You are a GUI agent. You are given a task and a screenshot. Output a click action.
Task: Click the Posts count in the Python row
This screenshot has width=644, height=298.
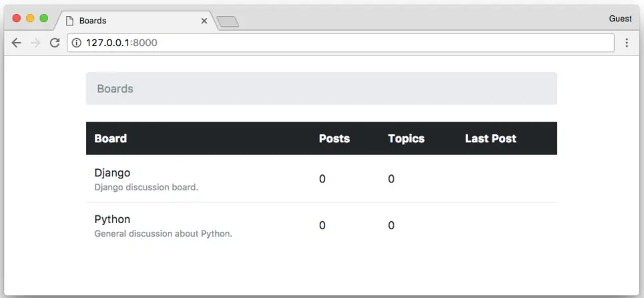click(322, 225)
